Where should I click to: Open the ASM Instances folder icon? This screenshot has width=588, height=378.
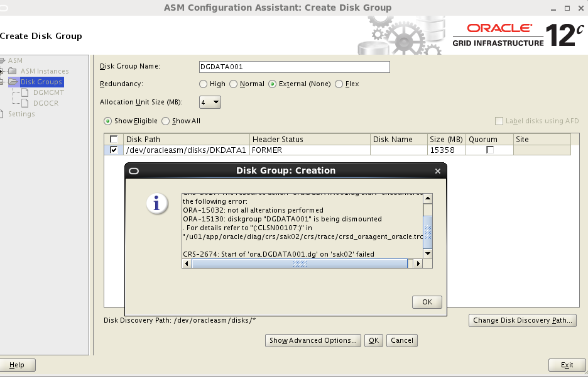tap(12, 70)
